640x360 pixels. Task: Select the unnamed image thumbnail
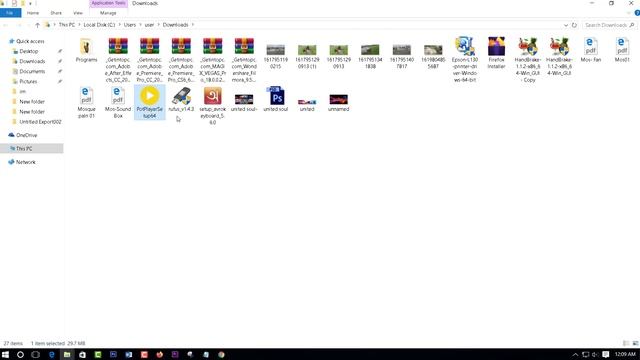coord(339,102)
